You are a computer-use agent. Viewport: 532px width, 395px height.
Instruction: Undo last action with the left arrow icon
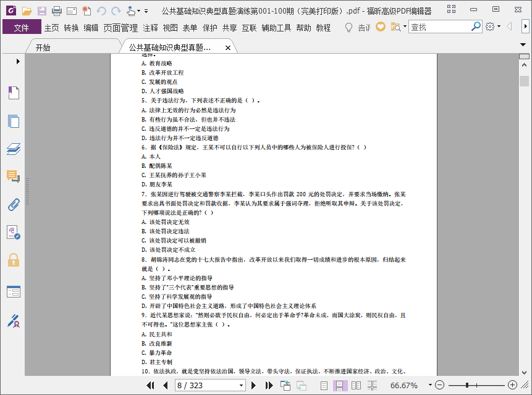pos(101,11)
